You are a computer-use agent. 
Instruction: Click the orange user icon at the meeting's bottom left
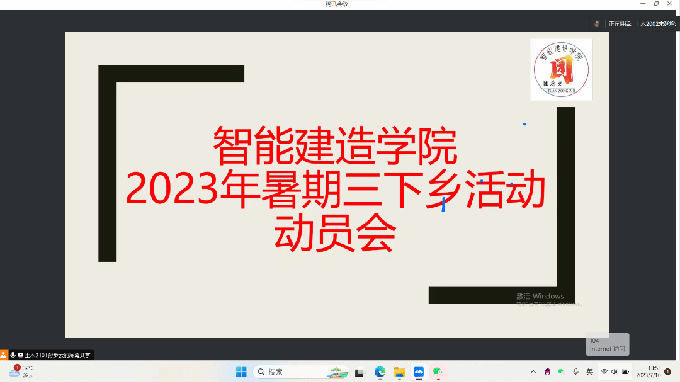(3, 355)
